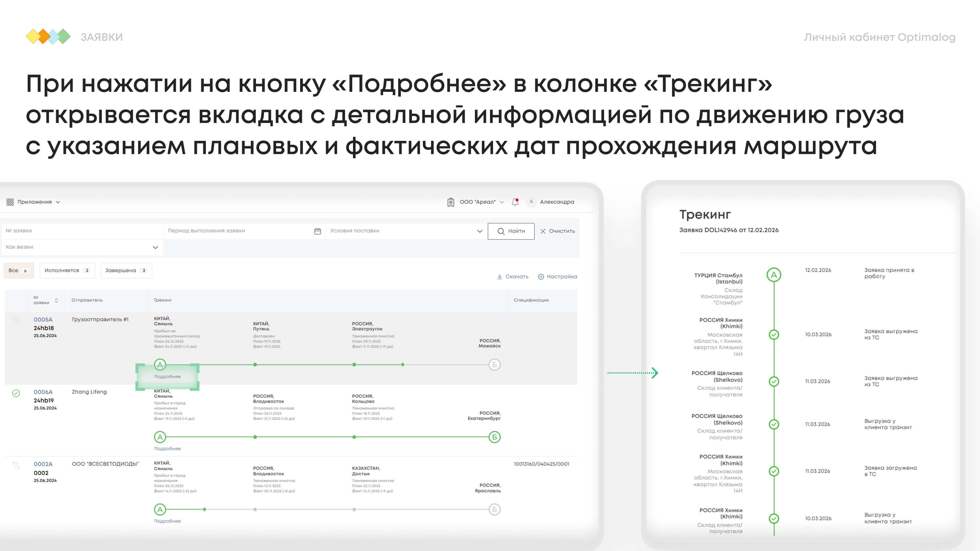Open the Настройка gear icon
The width and height of the screenshot is (980, 551).
point(541,277)
